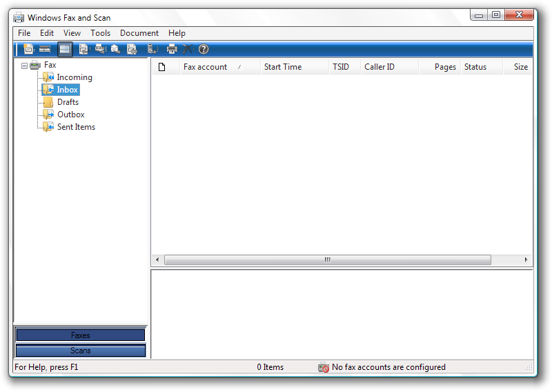The height and width of the screenshot is (392, 552).
Task: Click the Delete (X) toolbar icon
Action: 188,49
